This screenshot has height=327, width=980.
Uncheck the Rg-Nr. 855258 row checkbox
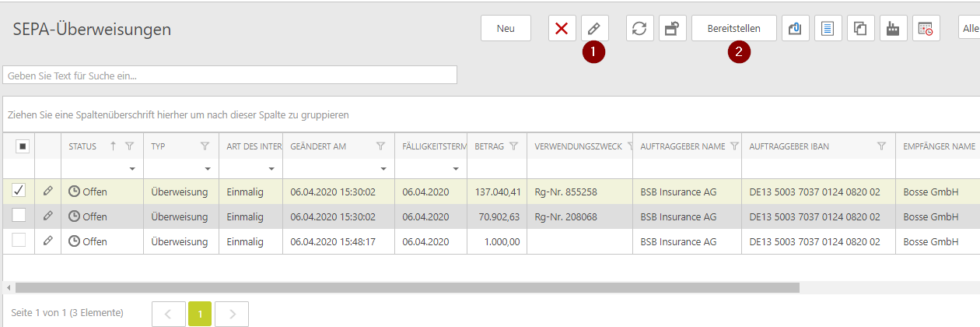[19, 191]
